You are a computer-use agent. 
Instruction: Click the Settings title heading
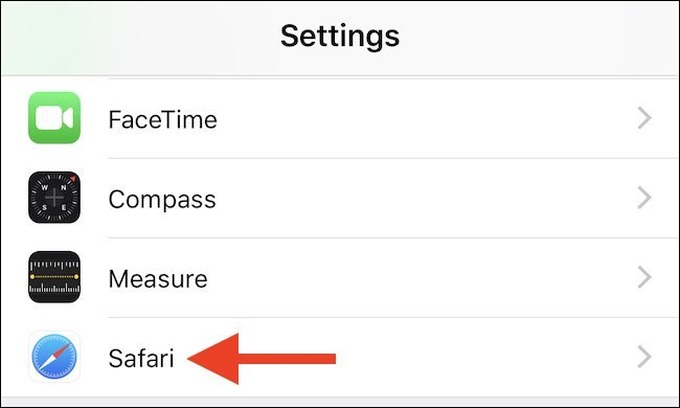[x=340, y=36]
